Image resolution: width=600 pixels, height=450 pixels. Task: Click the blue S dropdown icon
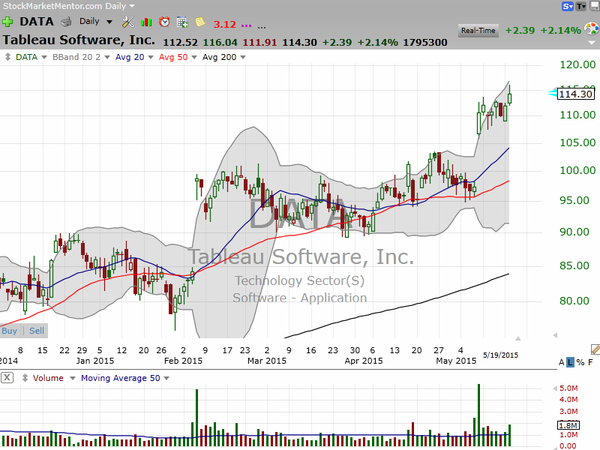[x=567, y=6]
